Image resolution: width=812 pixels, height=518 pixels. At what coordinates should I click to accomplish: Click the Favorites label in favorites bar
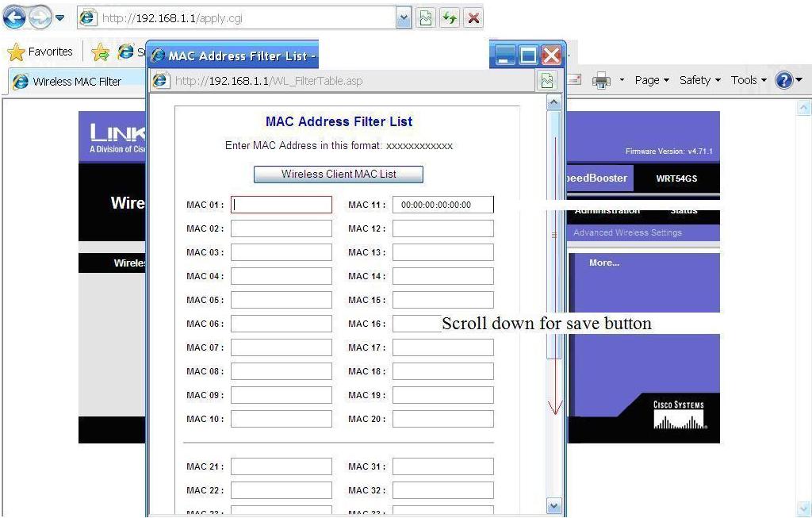pos(50,52)
